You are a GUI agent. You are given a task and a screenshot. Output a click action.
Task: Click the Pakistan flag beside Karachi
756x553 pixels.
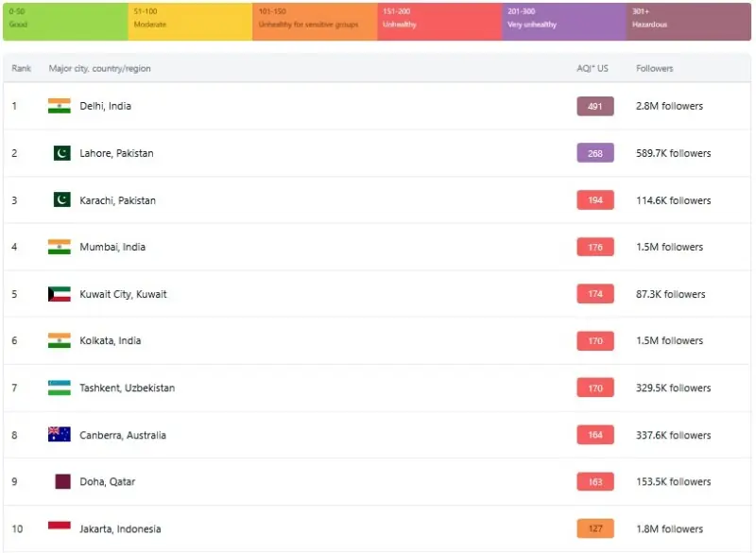(62, 200)
